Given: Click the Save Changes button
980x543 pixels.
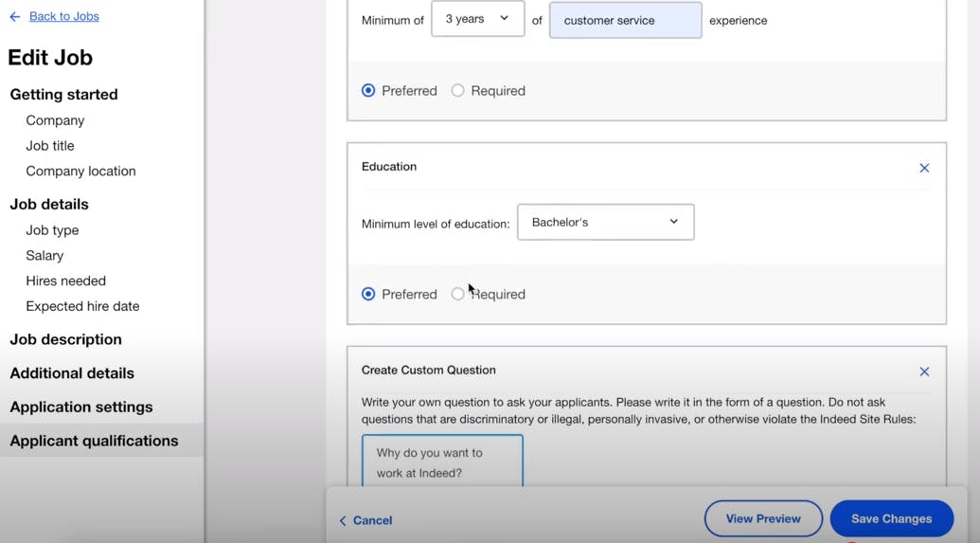Looking at the screenshot, I should point(891,519).
